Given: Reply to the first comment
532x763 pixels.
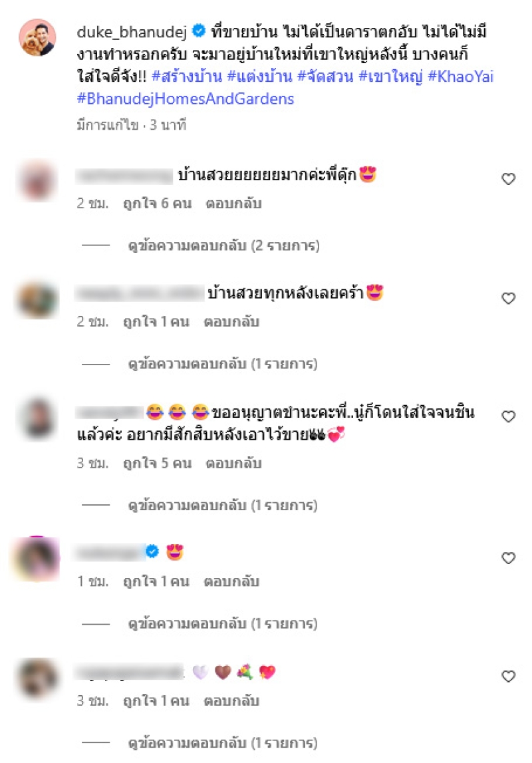Looking at the screenshot, I should click(233, 204).
